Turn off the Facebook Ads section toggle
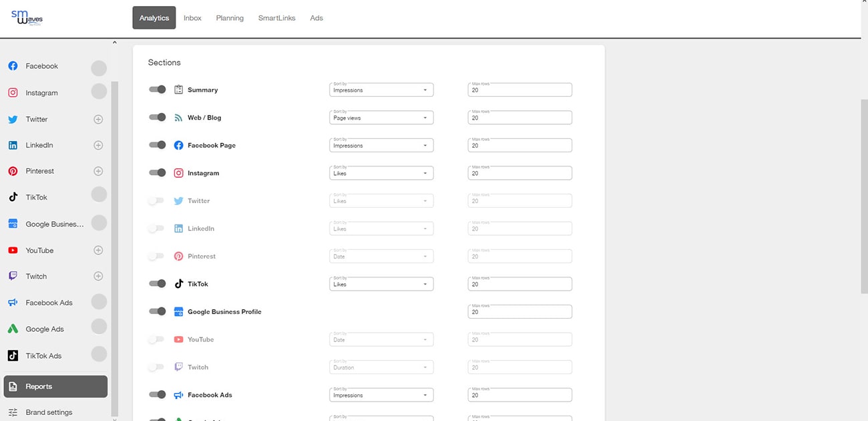The image size is (868, 421). (x=158, y=394)
